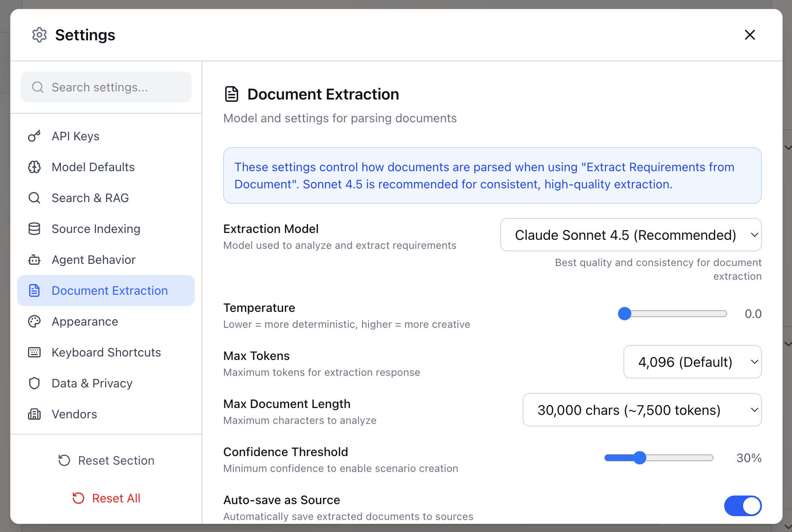Click the Document Extraction page icon
This screenshot has height=532, width=792.
point(34,290)
